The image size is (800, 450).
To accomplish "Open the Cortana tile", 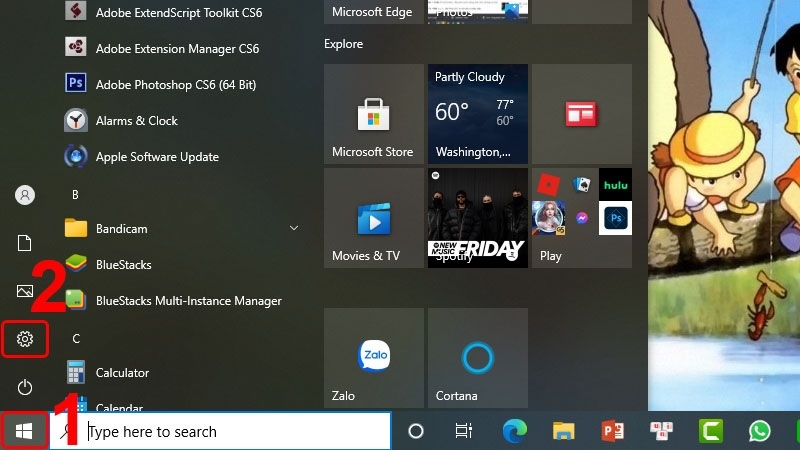I will click(x=478, y=358).
